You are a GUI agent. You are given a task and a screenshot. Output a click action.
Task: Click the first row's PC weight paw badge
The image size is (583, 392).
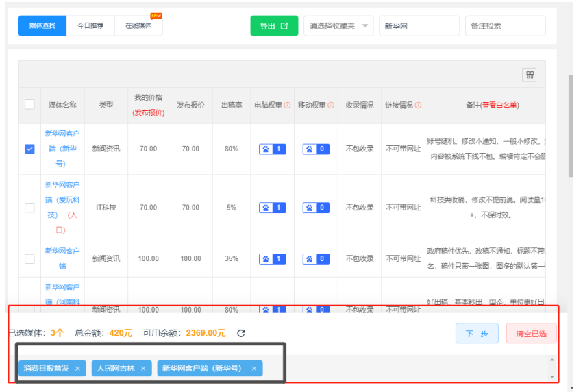pos(273,149)
